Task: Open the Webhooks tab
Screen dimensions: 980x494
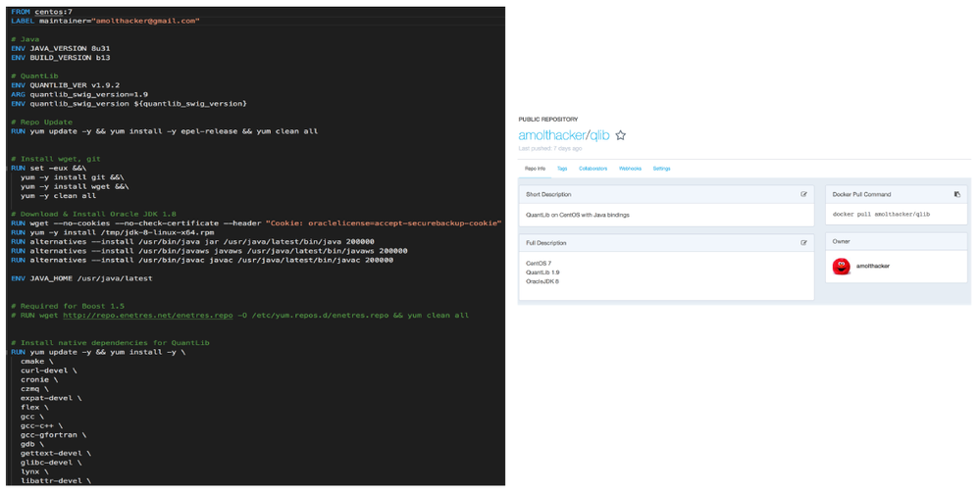Action: pyautogui.click(x=630, y=169)
